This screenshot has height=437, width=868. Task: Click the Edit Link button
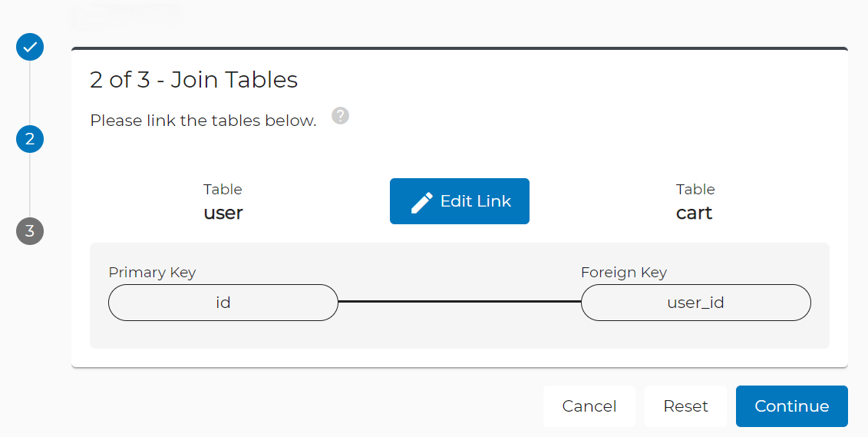pos(460,201)
